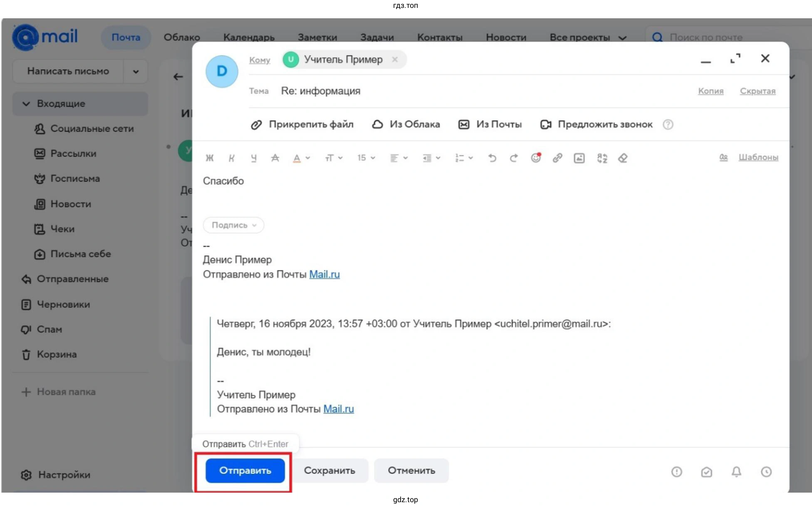Insert an inline image via picture icon

(x=579, y=158)
